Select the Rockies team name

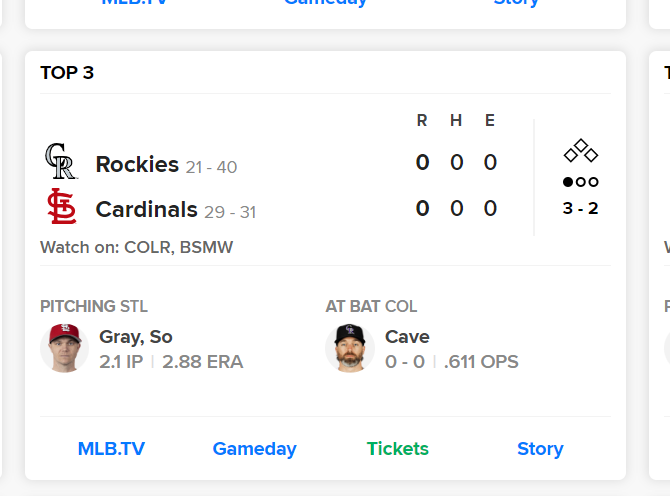coord(137,164)
